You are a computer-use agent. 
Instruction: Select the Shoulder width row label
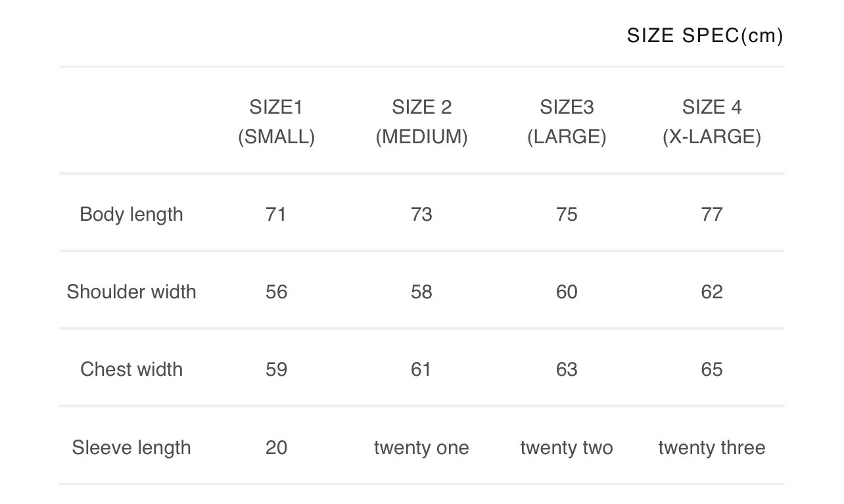pos(131,292)
